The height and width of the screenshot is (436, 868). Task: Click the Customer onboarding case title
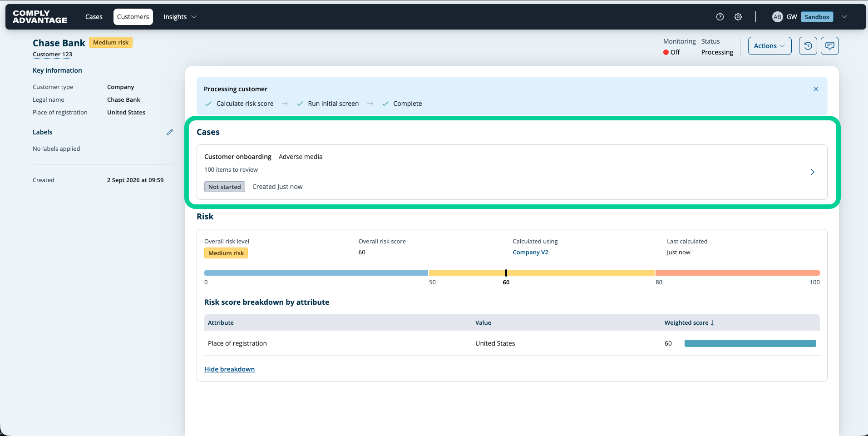pos(238,157)
